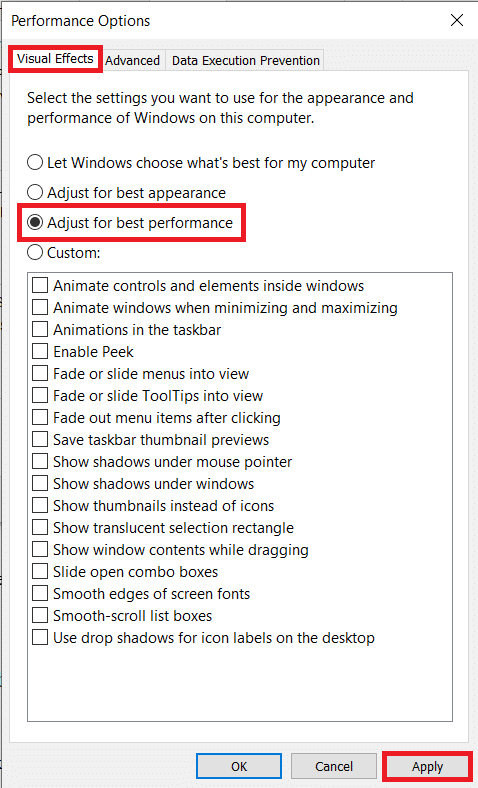Open the Data Execution Prevention tab
Screen dimensions: 478x788
(x=246, y=61)
